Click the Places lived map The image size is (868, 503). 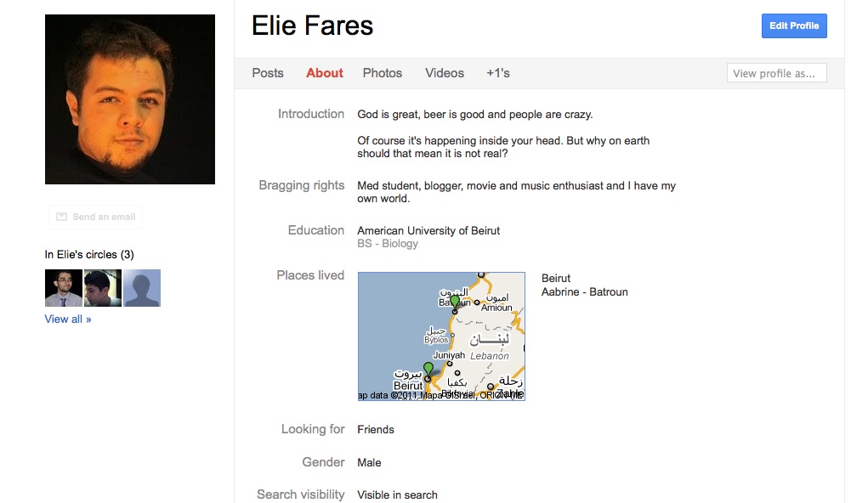coord(441,336)
